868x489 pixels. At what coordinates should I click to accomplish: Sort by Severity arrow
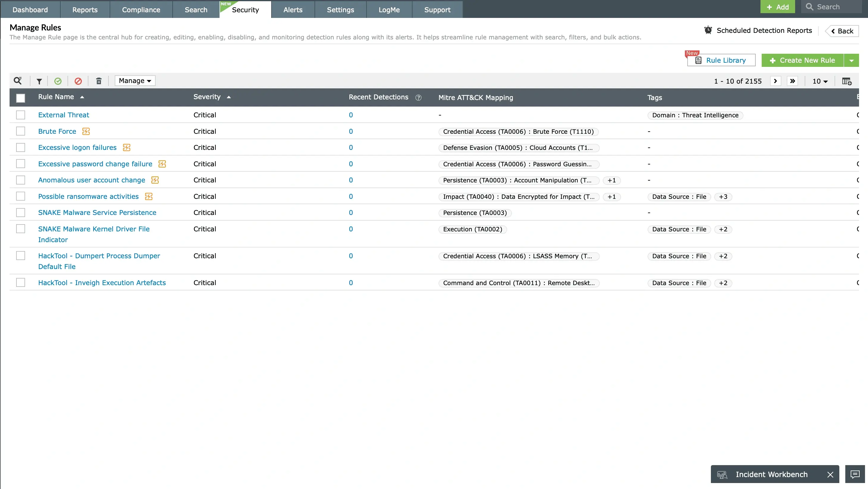tap(229, 97)
